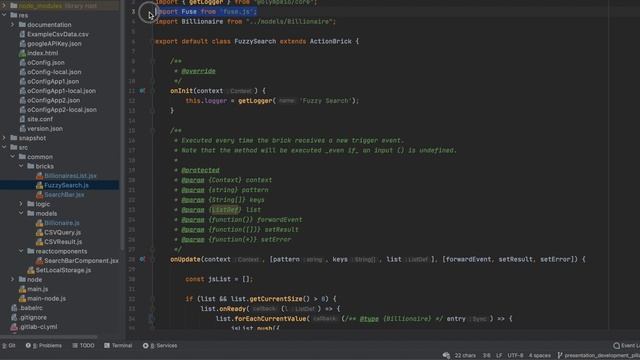The width and height of the screenshot is (640, 360).
Task: Expand the documentation folder
Action: (13, 24)
